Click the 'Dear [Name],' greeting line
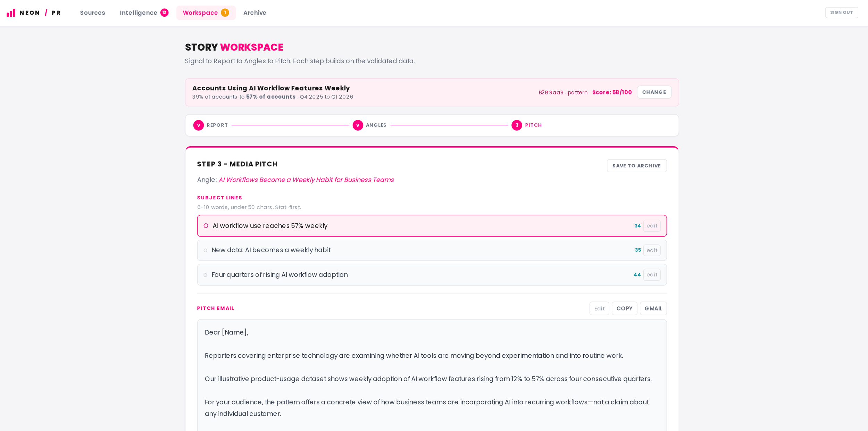This screenshot has width=868, height=431. click(226, 332)
